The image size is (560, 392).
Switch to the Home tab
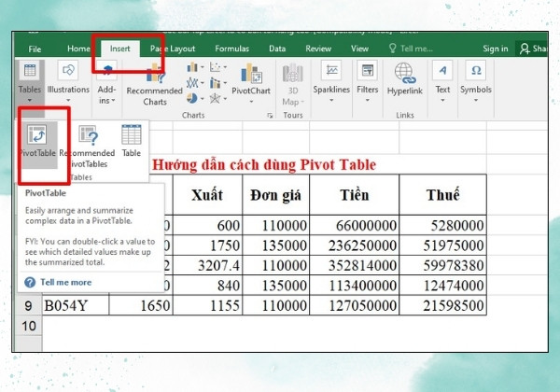(78, 49)
